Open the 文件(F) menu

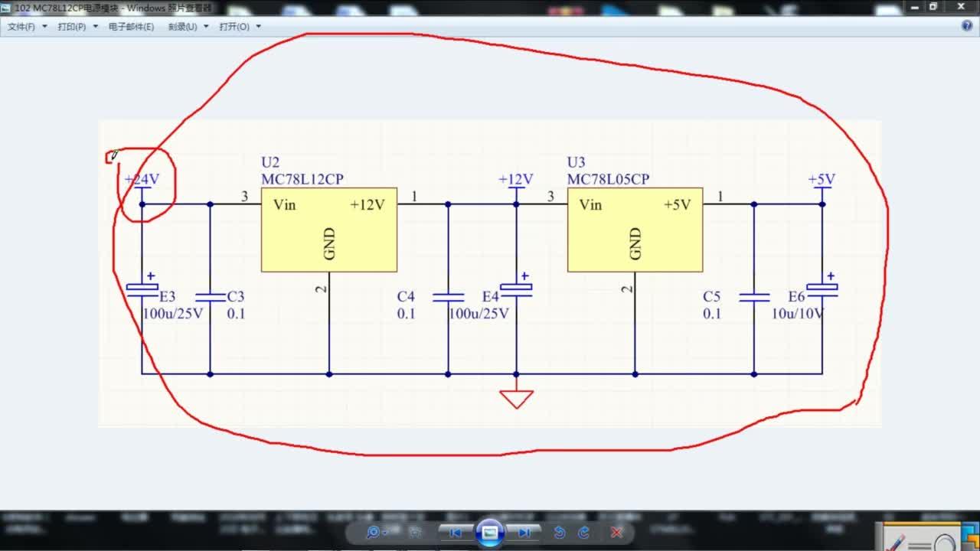coord(27,26)
